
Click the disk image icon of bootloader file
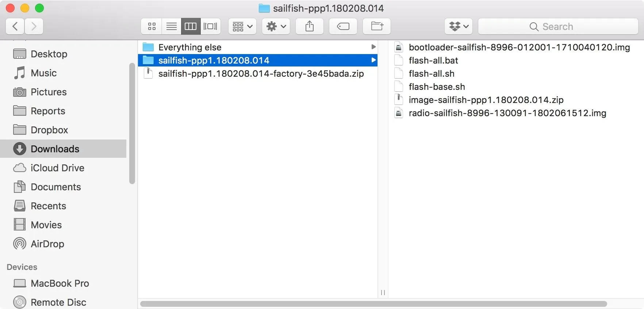pos(399,47)
